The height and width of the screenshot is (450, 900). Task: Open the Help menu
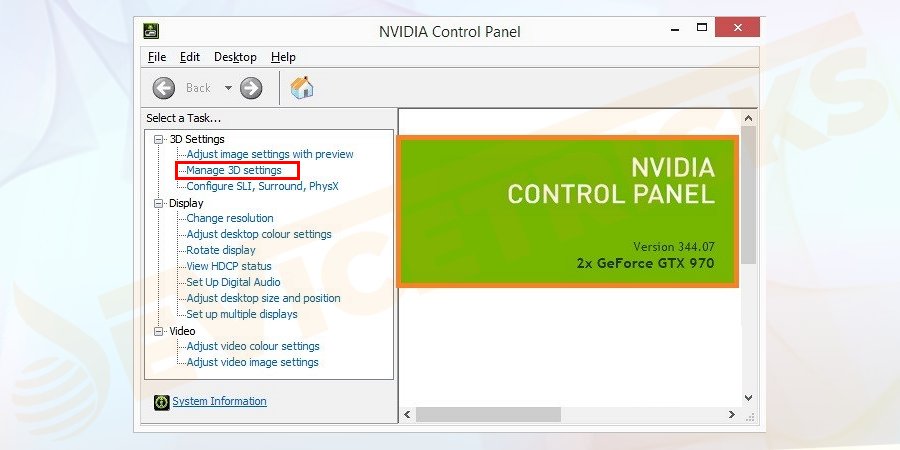pos(283,57)
